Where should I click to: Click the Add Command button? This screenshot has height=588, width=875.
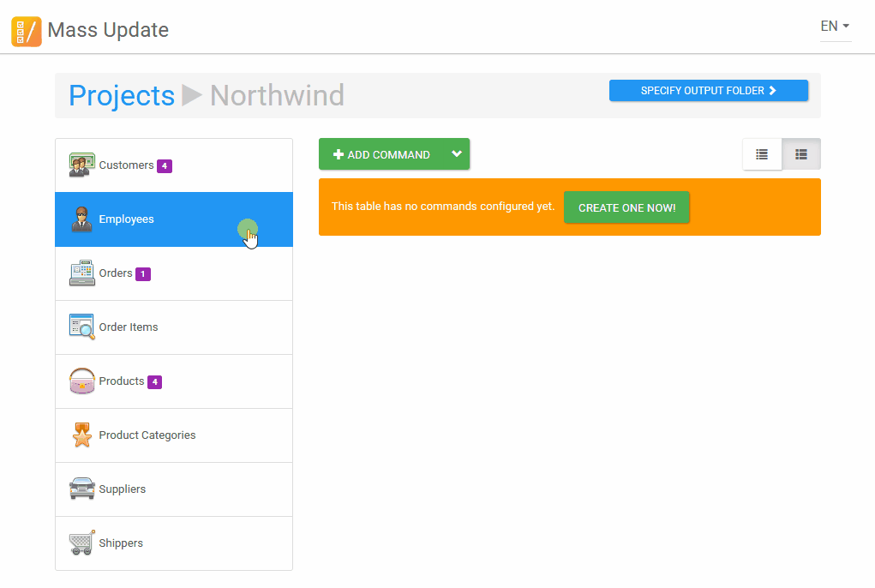382,154
